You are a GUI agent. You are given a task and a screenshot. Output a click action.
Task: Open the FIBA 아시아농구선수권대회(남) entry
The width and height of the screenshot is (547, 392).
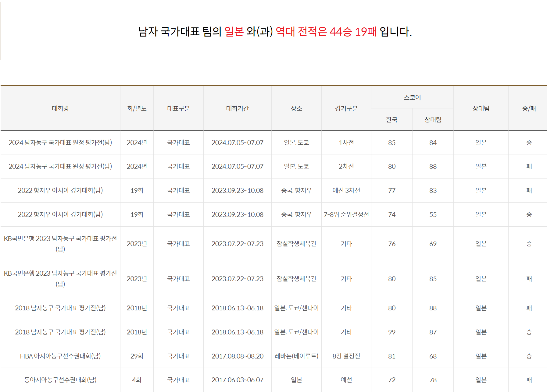60,356
